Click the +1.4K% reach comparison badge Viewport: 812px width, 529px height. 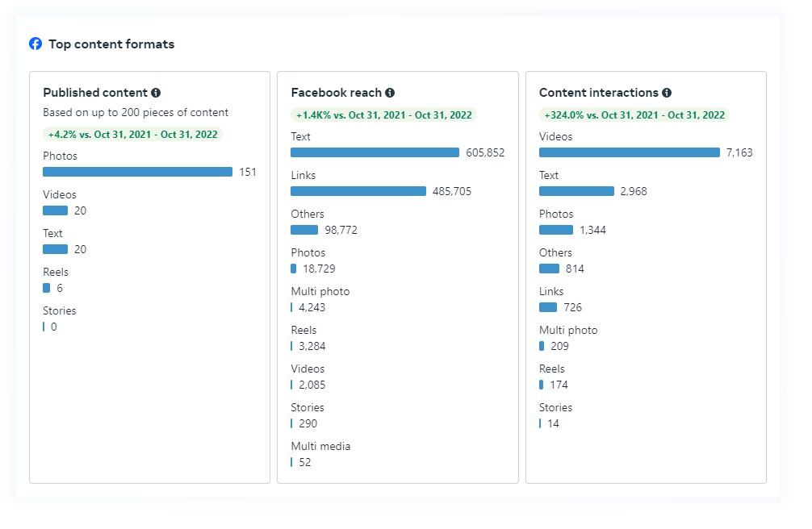coord(383,115)
